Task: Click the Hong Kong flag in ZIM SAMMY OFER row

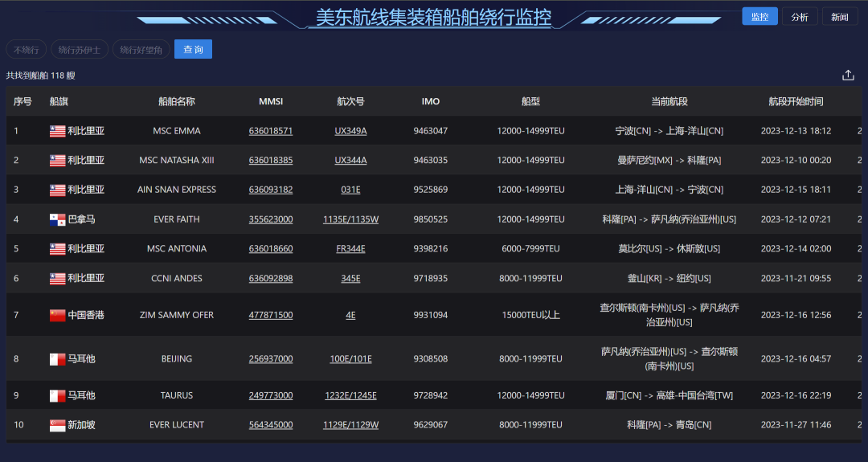Action: point(58,315)
